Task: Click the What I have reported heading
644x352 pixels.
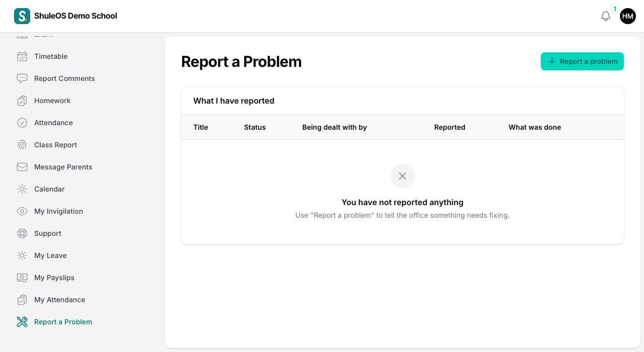Action: [x=234, y=101]
